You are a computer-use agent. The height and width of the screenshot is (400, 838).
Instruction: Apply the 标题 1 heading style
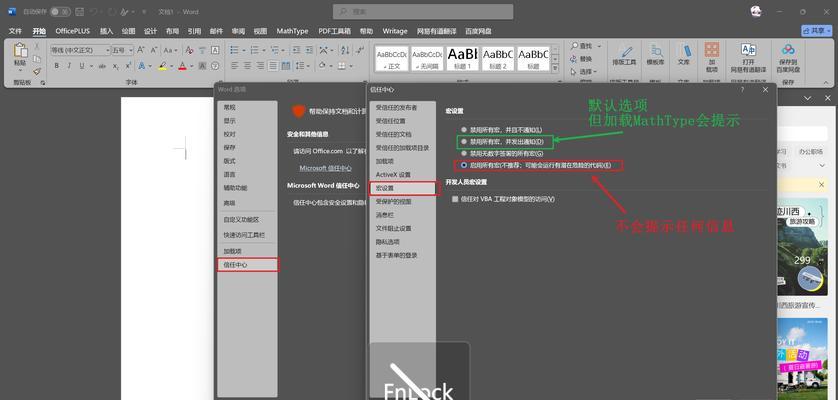(462, 58)
